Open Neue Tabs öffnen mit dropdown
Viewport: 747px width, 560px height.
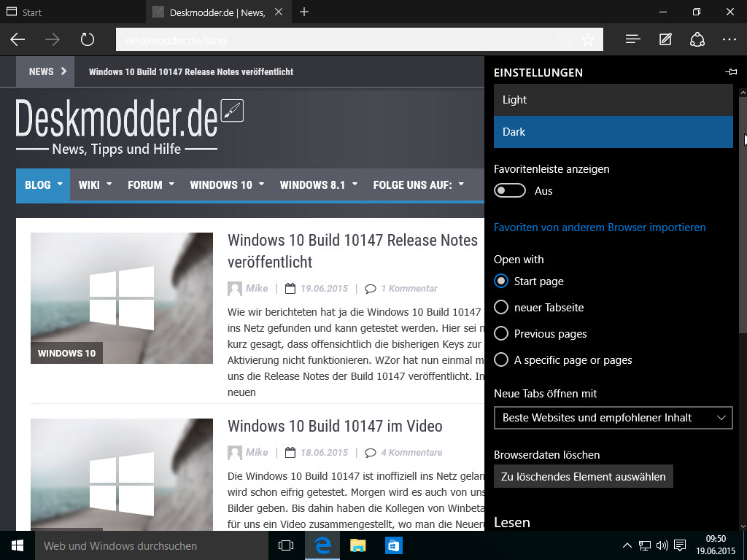pyautogui.click(x=613, y=418)
